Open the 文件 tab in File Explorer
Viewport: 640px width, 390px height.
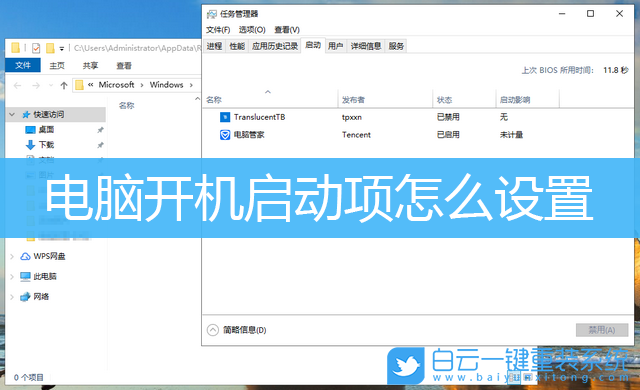[x=23, y=65]
